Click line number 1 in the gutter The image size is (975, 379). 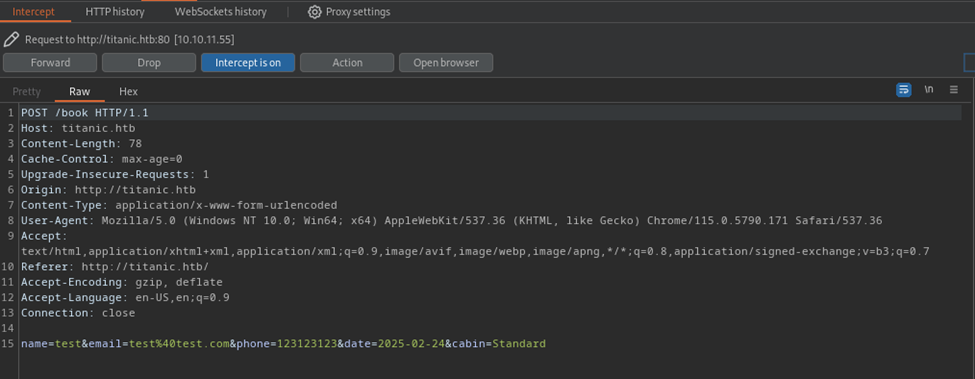pyautogui.click(x=11, y=113)
